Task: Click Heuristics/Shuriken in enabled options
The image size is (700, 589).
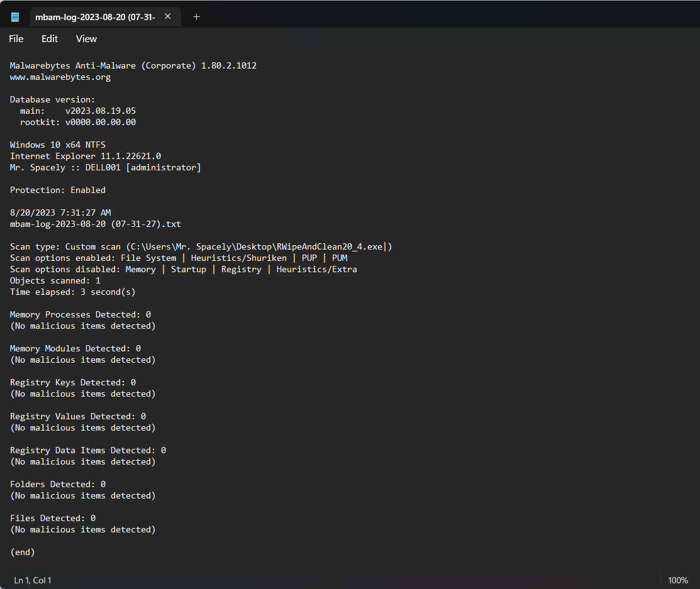Action: click(x=239, y=258)
